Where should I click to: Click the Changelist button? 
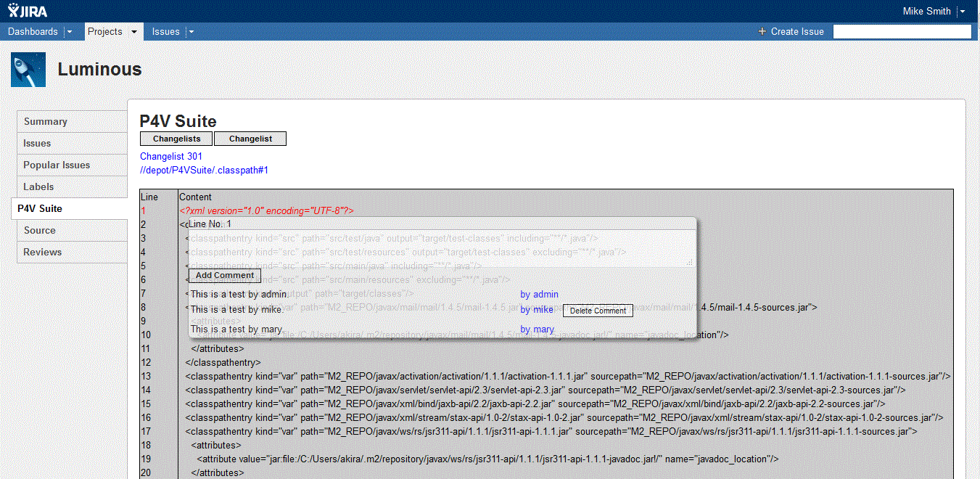coord(250,139)
